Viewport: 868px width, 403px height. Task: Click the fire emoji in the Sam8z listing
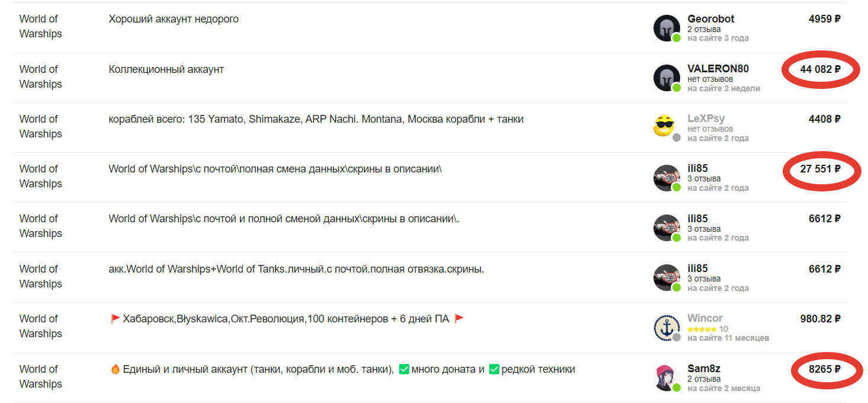pos(116,369)
